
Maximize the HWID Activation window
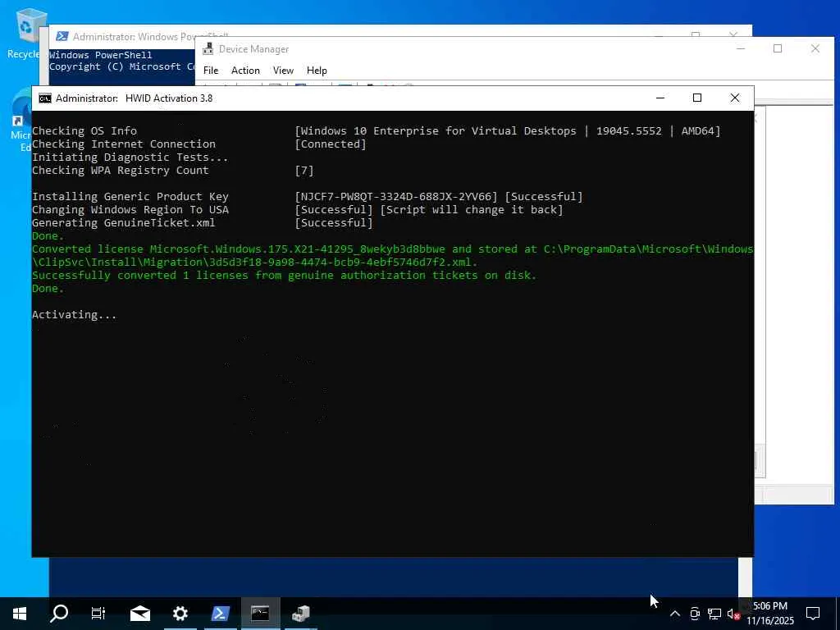pos(697,98)
